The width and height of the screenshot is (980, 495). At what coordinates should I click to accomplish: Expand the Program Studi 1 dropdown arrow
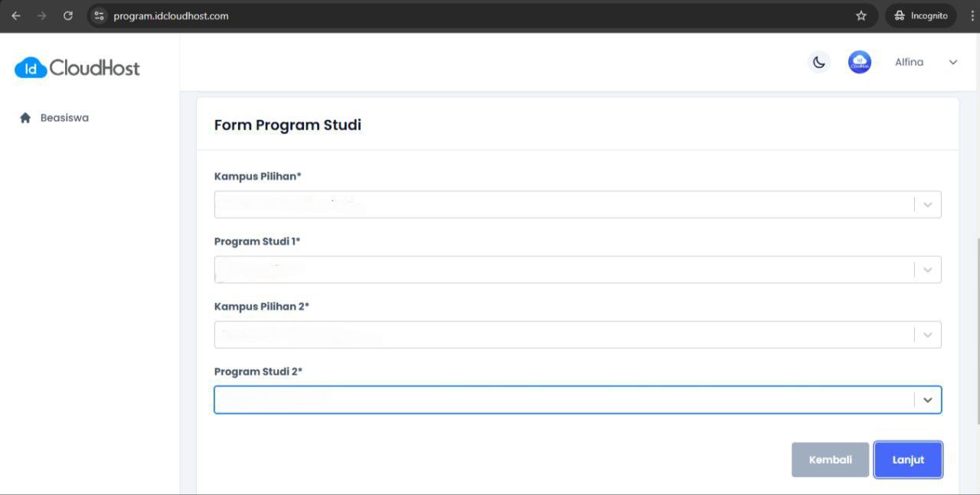tap(928, 269)
